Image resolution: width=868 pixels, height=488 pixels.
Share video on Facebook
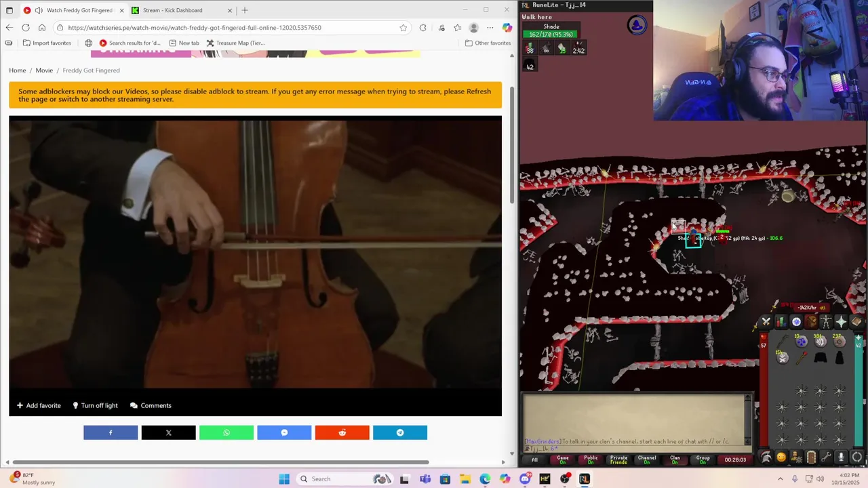point(111,432)
